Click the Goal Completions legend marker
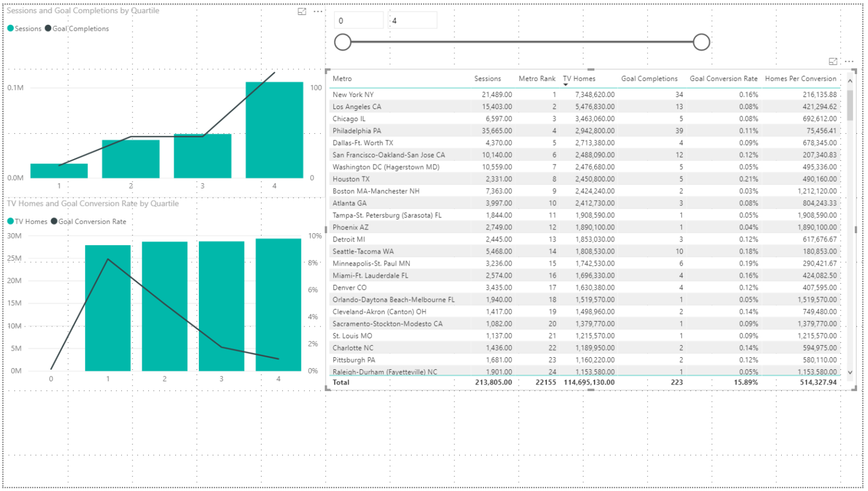 click(48, 28)
